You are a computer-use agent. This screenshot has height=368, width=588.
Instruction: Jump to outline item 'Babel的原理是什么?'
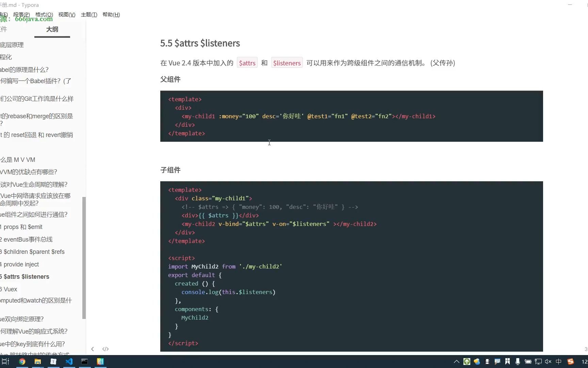(x=24, y=70)
